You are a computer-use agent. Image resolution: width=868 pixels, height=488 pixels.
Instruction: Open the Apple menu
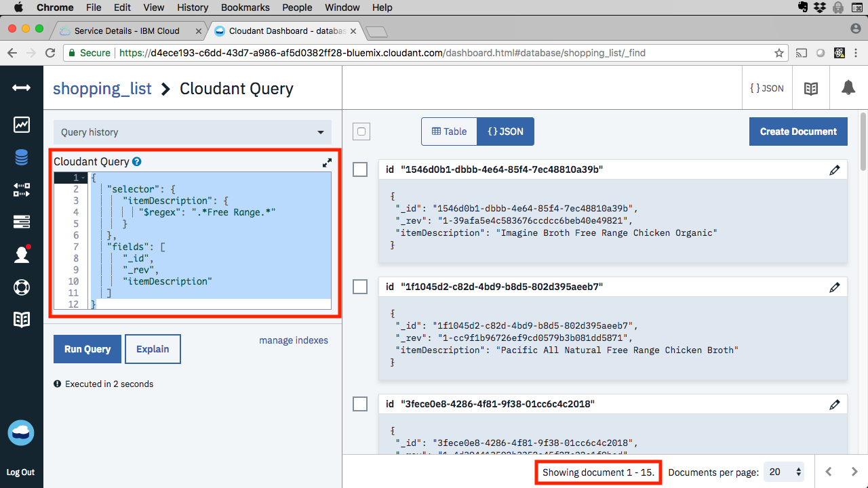click(x=18, y=7)
